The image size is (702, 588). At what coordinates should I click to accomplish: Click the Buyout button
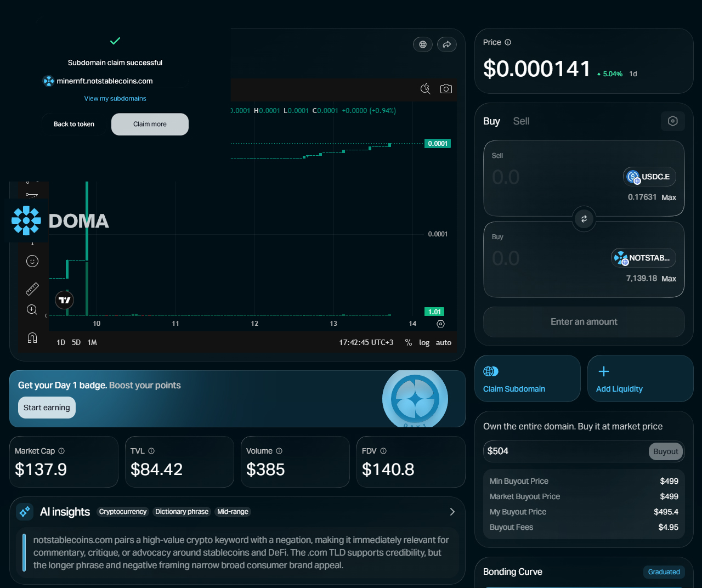click(666, 451)
